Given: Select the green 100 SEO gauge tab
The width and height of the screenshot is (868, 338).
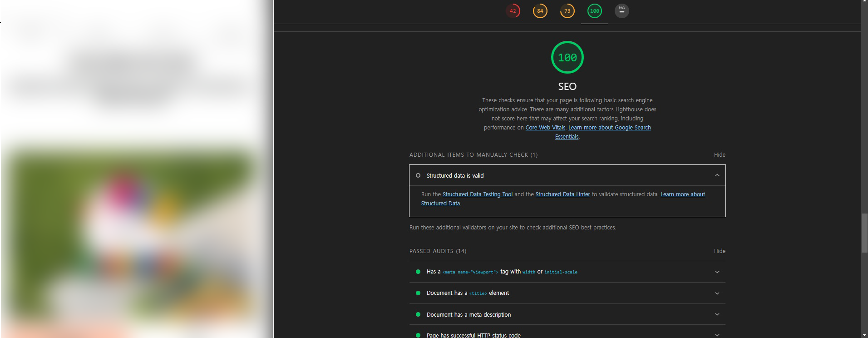Looking at the screenshot, I should (x=594, y=11).
